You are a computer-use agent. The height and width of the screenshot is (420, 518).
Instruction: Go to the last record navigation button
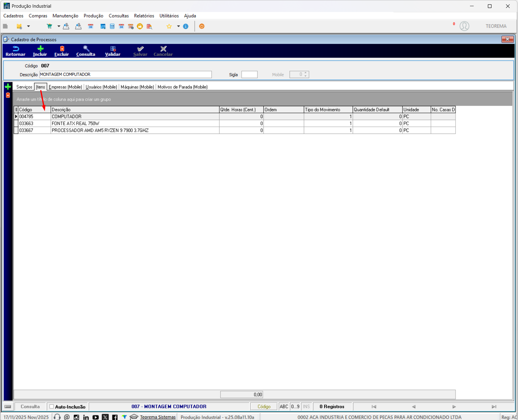pyautogui.click(x=494, y=406)
